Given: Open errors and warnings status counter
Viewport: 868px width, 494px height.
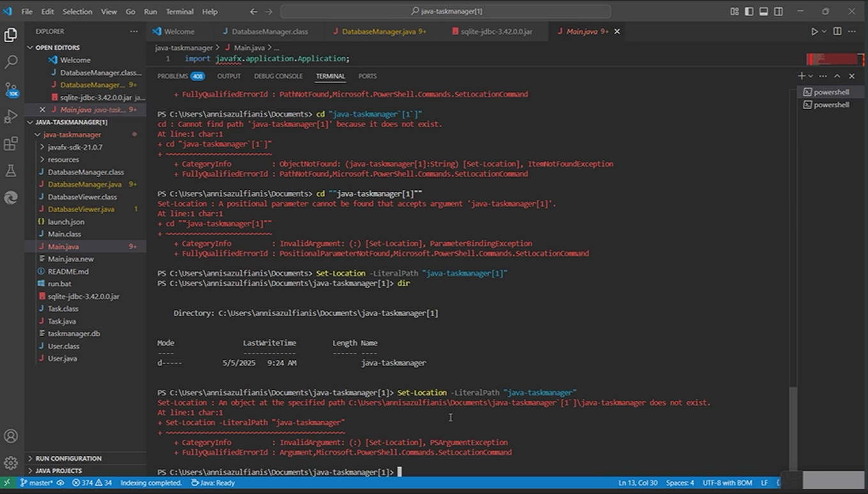Looking at the screenshot, I should click(x=91, y=483).
